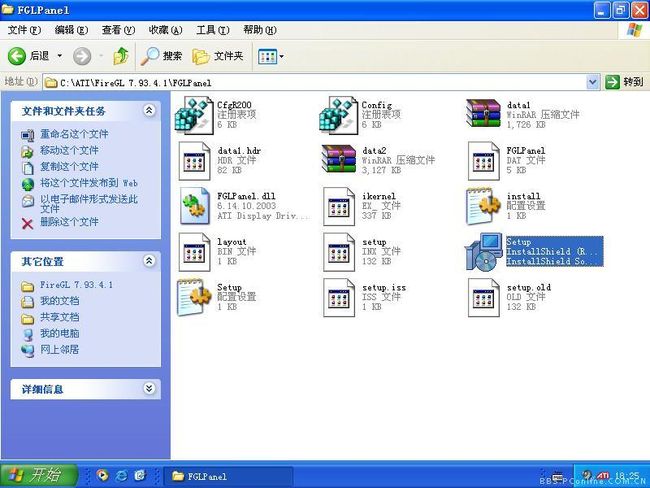Collapse the Other Places (其它位置) panel
Image resolution: width=650 pixels, height=488 pixels.
click(149, 261)
